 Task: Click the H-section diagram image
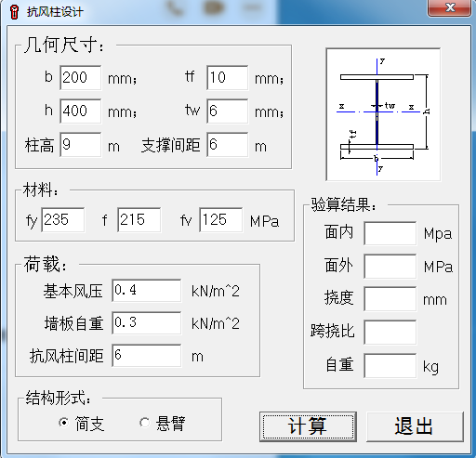point(383,114)
